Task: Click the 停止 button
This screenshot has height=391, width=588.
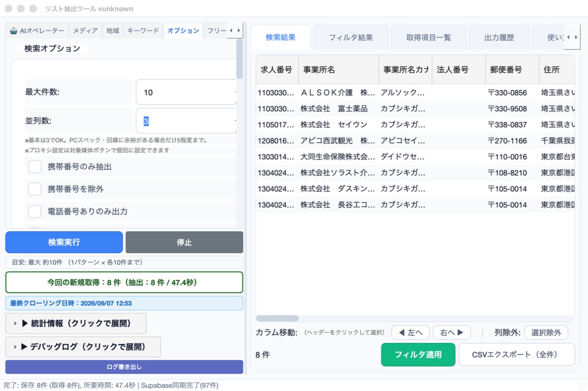Action: click(x=184, y=242)
